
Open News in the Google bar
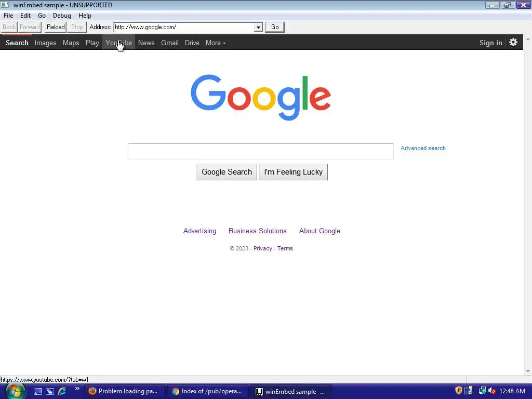(x=146, y=43)
